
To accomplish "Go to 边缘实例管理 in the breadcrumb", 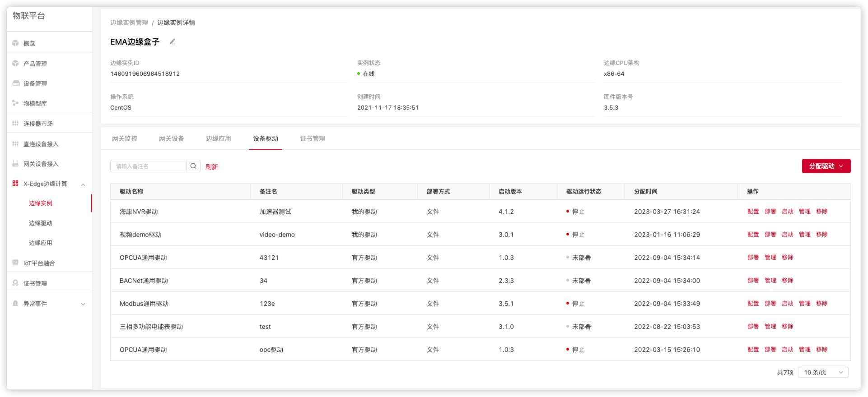I will [129, 23].
